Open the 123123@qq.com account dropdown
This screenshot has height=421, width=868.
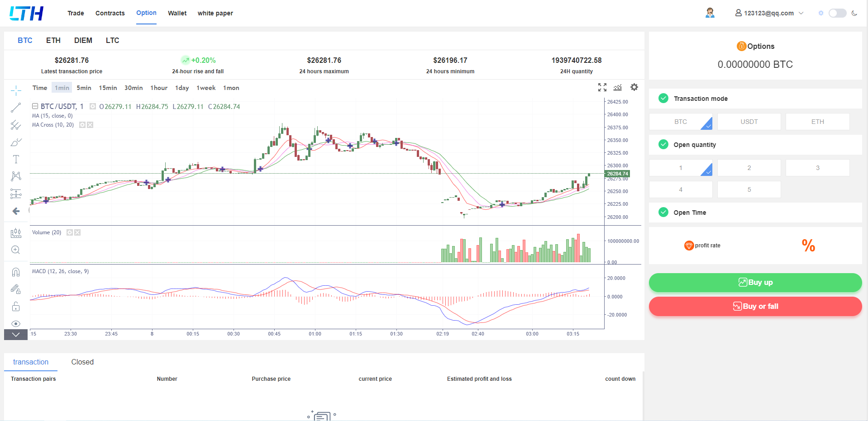click(x=769, y=13)
